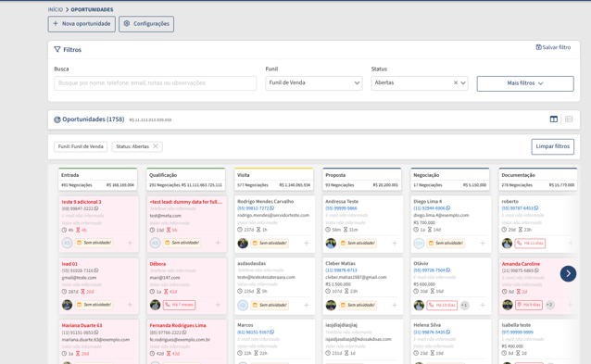Expand Mais filtros options
The height and width of the screenshot is (364, 591).
pyautogui.click(x=525, y=83)
